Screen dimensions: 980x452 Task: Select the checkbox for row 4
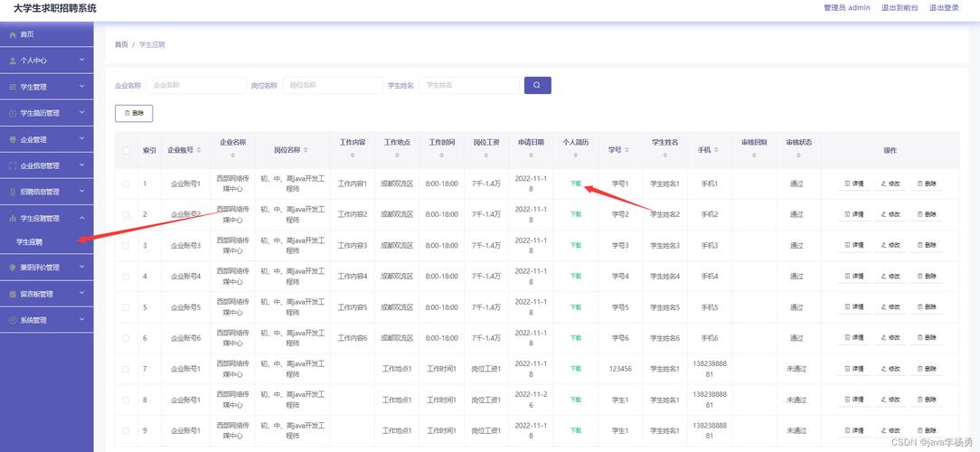(126, 276)
